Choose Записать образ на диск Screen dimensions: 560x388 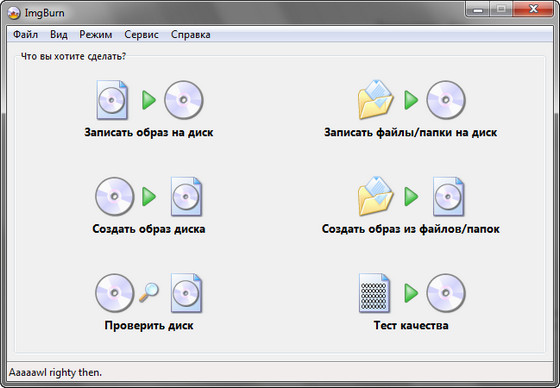149,133
